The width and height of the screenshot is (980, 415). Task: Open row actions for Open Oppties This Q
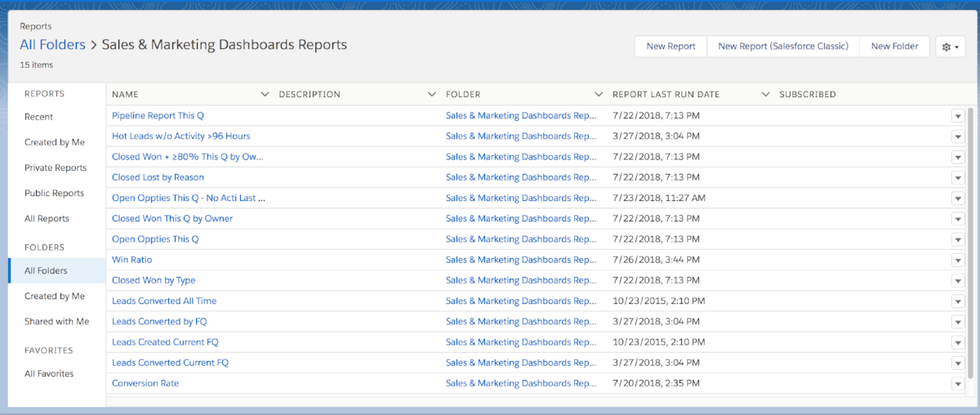pos(958,239)
